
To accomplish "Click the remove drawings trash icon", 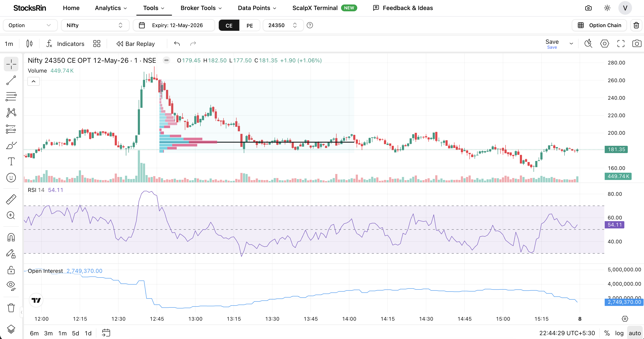I will point(11,308).
